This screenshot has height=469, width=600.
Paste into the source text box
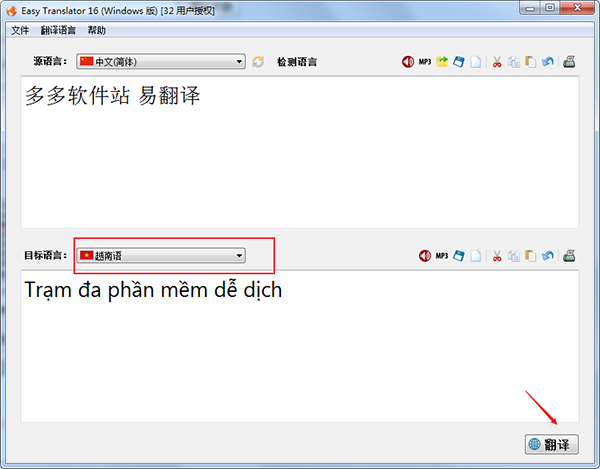pos(530,62)
